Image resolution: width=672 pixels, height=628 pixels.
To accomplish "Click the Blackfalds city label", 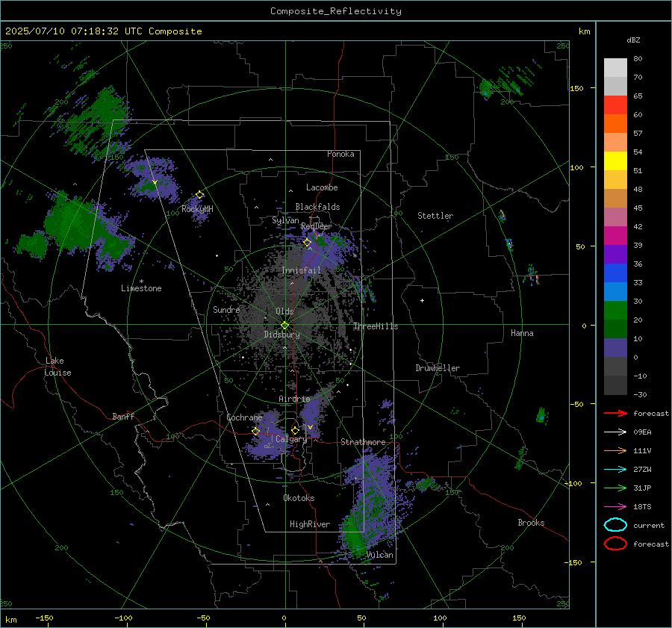I will point(317,207).
